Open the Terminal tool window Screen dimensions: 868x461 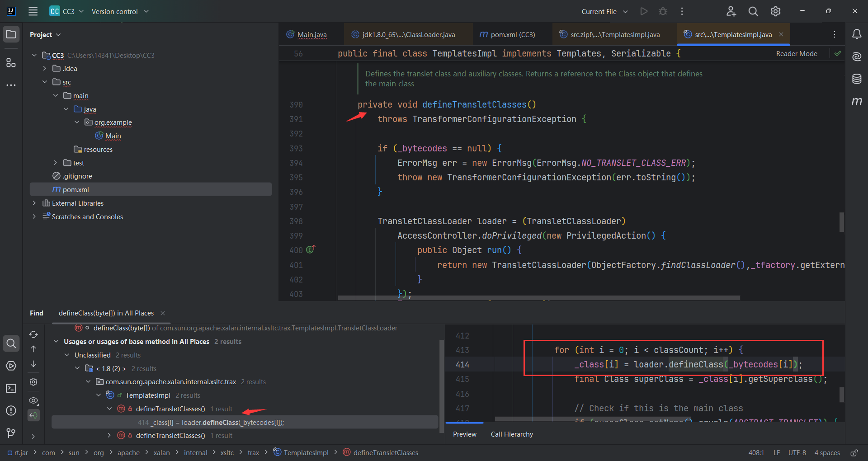[11, 388]
